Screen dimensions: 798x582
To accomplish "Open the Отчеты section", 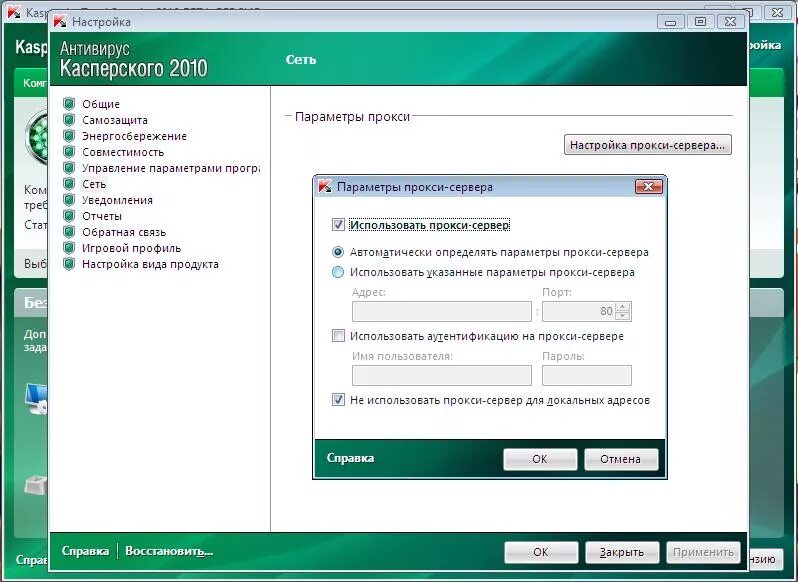I will pos(102,216).
